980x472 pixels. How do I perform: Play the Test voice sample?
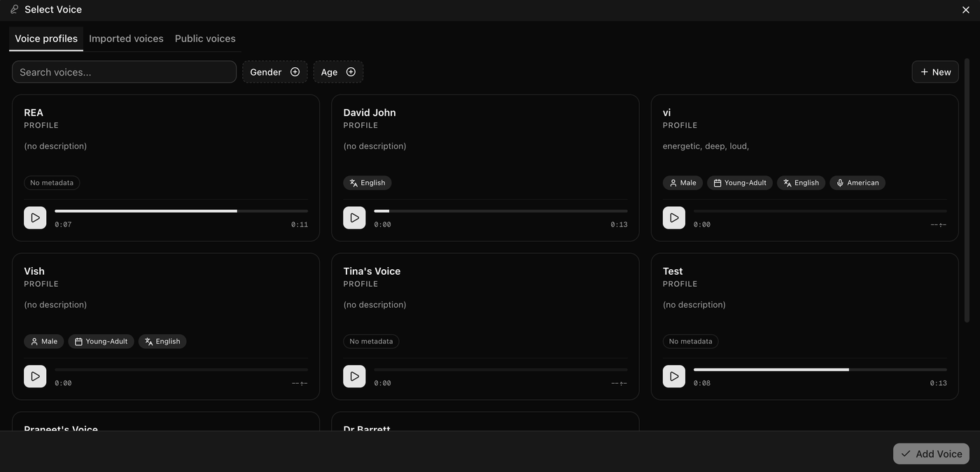(x=674, y=376)
